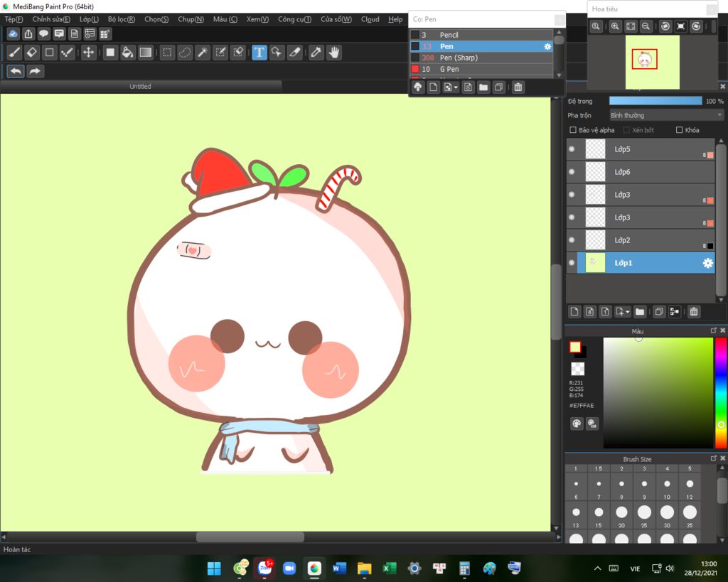This screenshot has height=582, width=728.
Task: Pop out the Brush Size panel
Action: [714, 458]
